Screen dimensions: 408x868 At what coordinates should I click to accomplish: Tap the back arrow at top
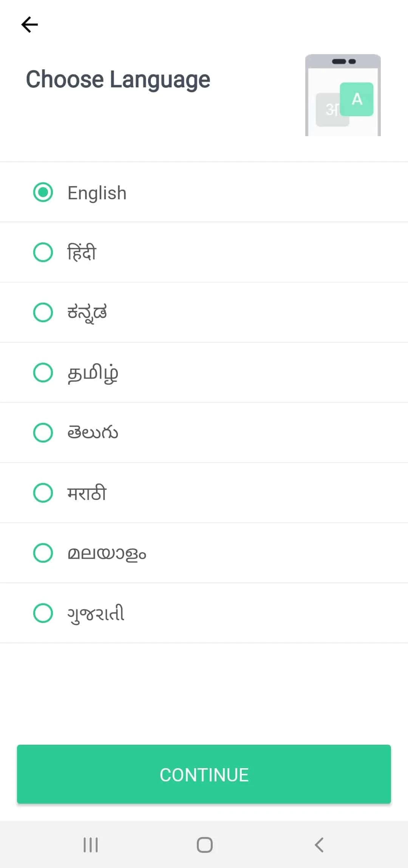coord(29,25)
